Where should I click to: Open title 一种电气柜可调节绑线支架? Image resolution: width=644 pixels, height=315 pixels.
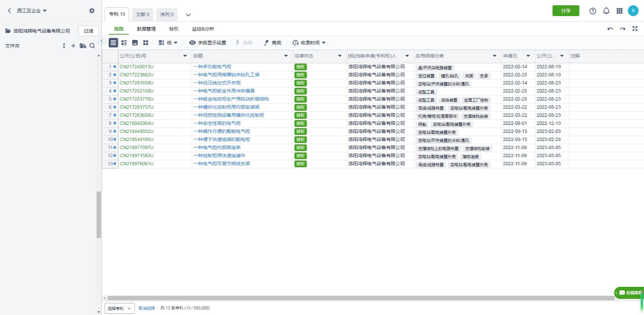pos(222,164)
